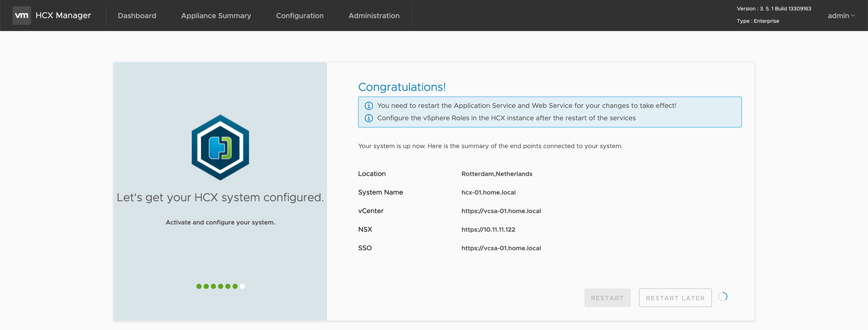Image resolution: width=868 pixels, height=330 pixels.
Task: Click the HCX Manager title
Action: point(63,16)
